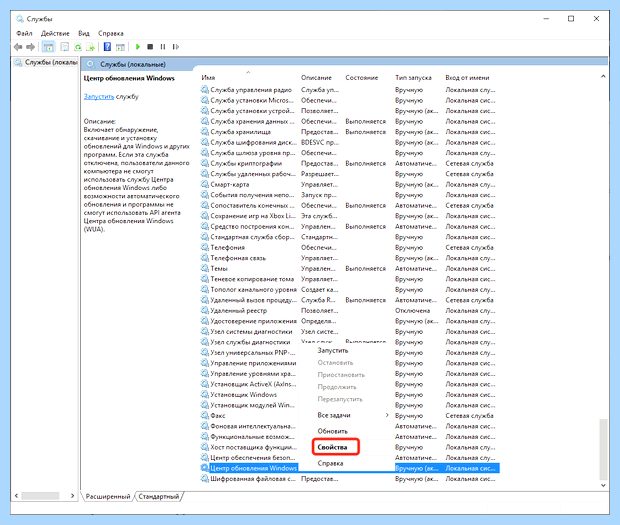Switch to the Стандартный tab

pyautogui.click(x=159, y=497)
